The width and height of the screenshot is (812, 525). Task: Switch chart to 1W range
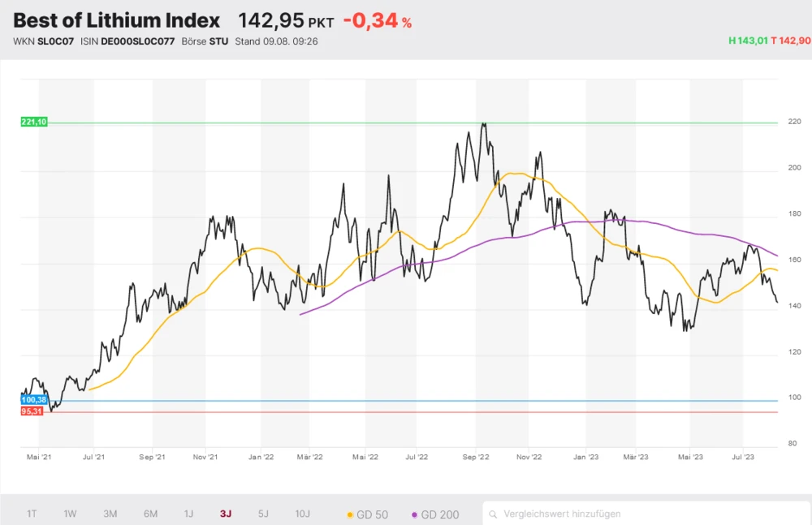pos(71,514)
